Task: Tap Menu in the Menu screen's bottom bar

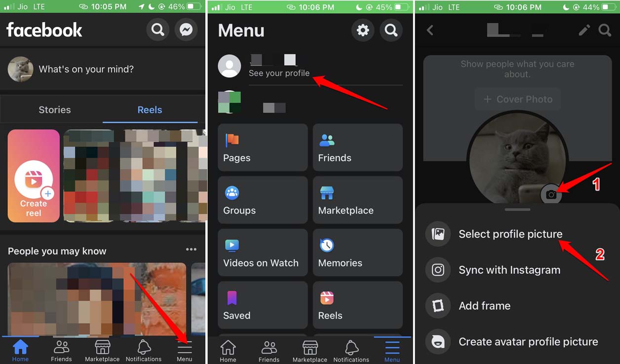Action: point(392,351)
